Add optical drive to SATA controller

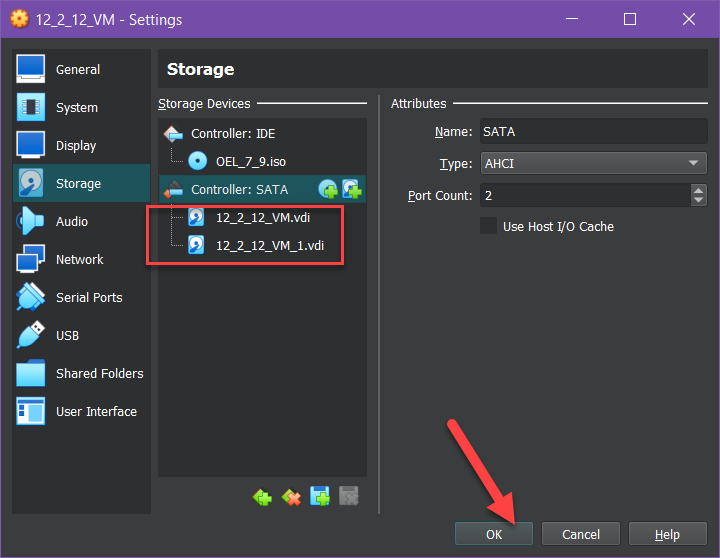(328, 189)
